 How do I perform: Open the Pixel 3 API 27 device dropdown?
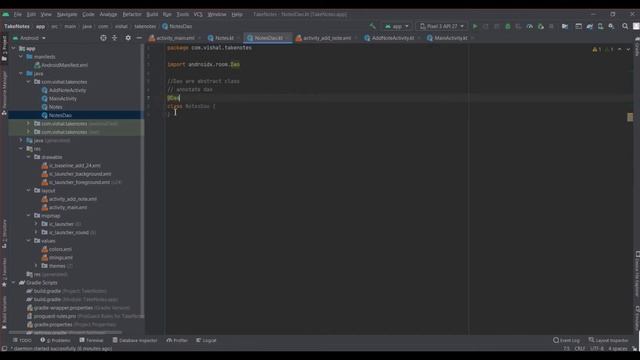coord(442,26)
